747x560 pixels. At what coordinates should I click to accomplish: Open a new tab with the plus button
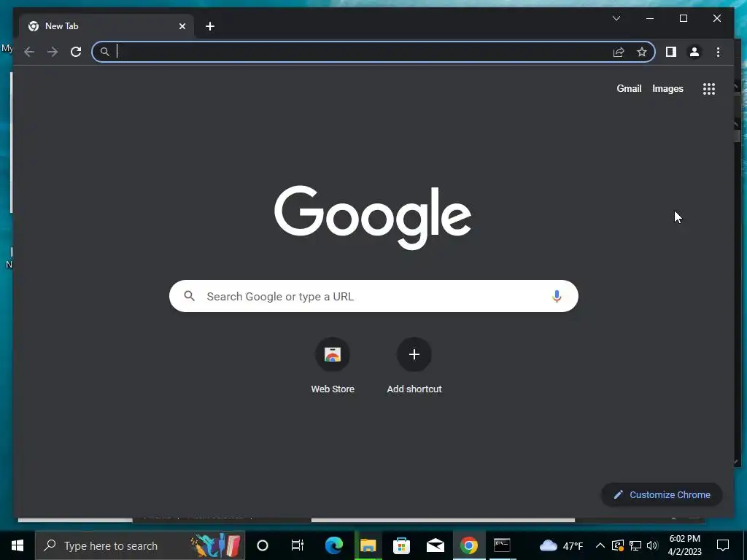[210, 26]
